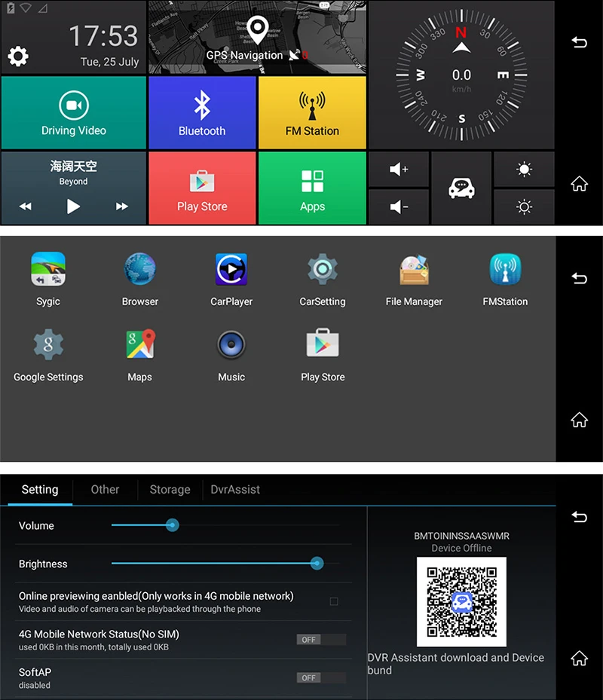Switch to the Storage tab
Viewport: 603px width, 700px height.
pos(170,490)
